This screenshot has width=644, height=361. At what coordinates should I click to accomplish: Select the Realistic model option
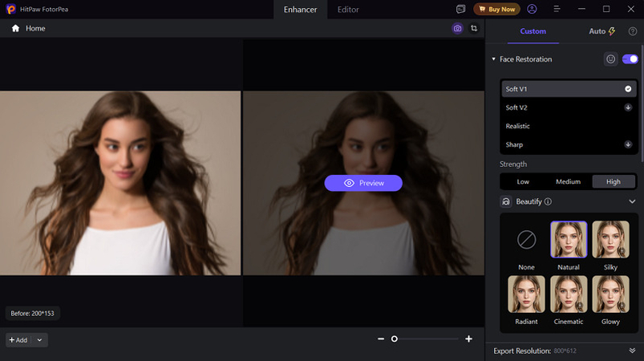(x=569, y=126)
